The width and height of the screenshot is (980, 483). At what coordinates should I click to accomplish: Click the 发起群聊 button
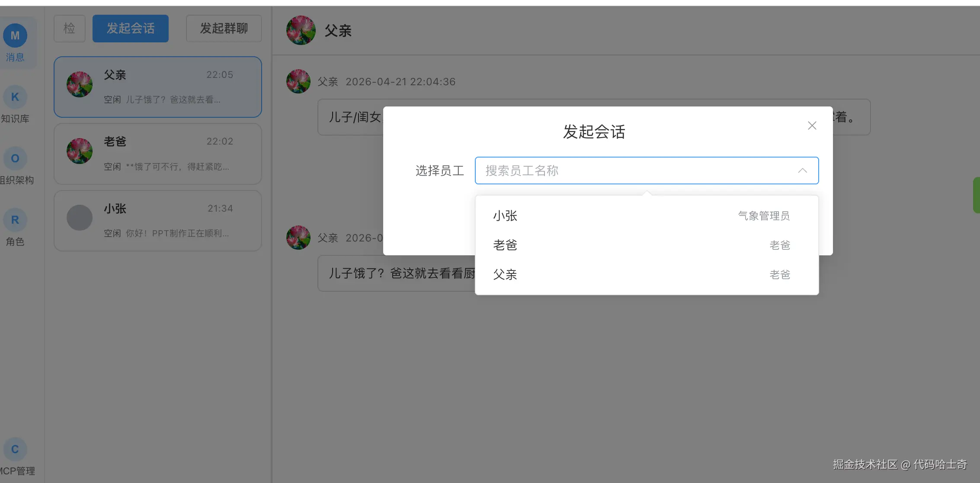pos(224,28)
